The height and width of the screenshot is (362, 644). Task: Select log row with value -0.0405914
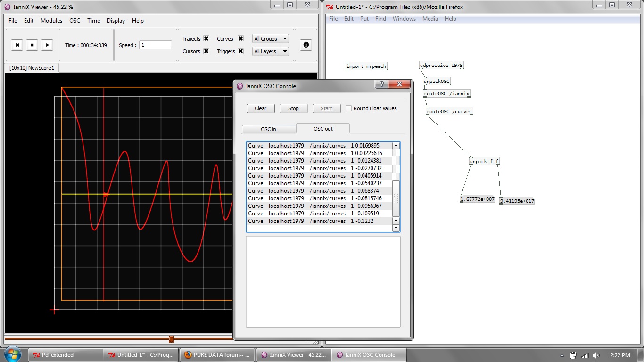coord(320,176)
